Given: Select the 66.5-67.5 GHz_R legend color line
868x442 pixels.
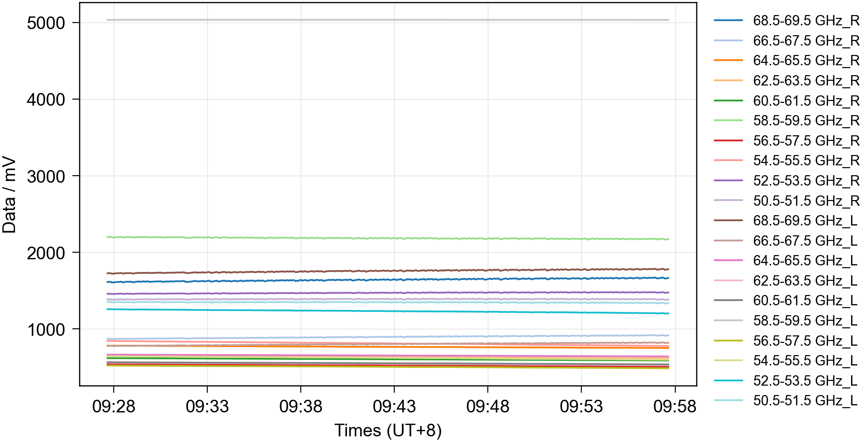Looking at the screenshot, I should point(728,41).
